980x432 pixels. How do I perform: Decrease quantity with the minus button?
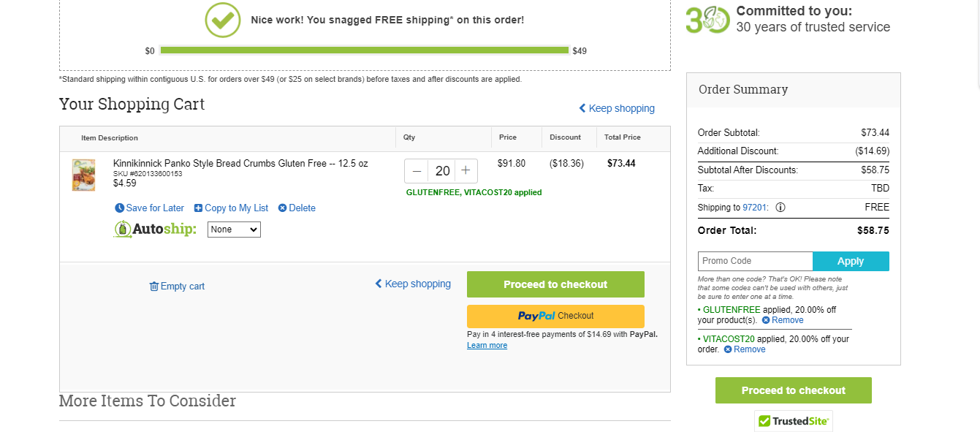[417, 171]
